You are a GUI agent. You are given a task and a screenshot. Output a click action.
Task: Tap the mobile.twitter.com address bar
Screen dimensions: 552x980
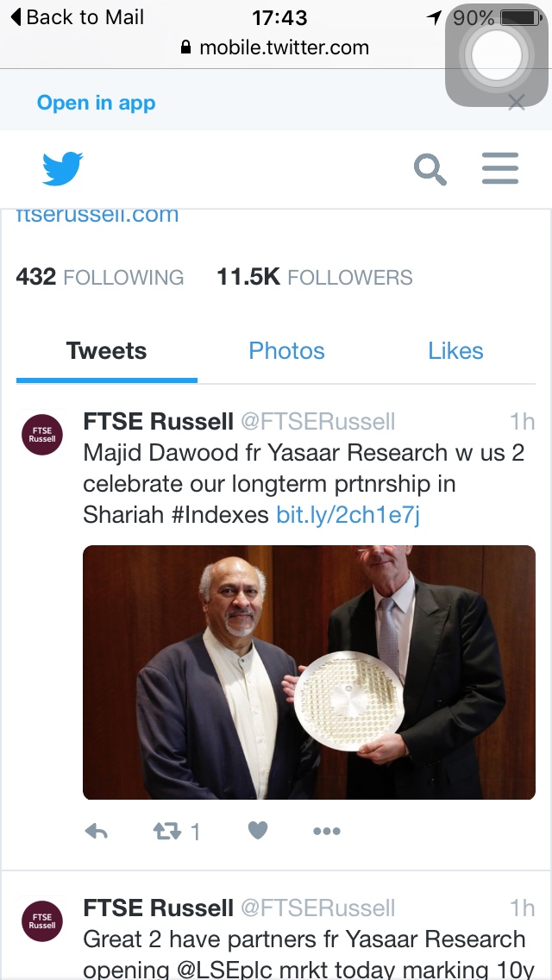(x=275, y=47)
